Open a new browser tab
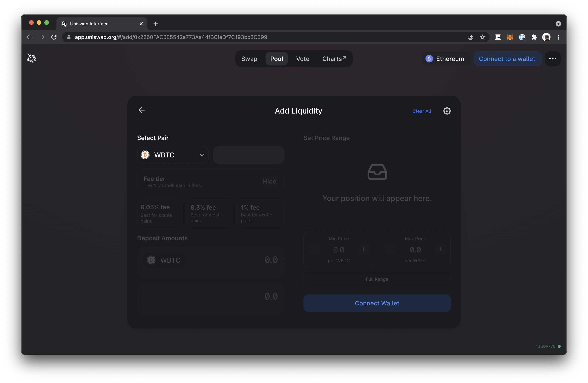The image size is (588, 383). point(156,24)
